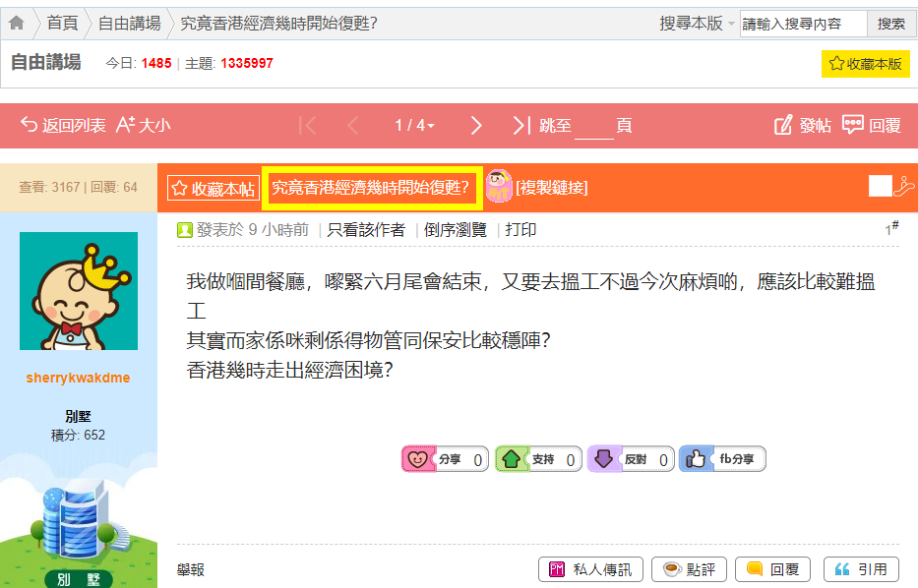Click the 私人傳訊 button

[590, 569]
